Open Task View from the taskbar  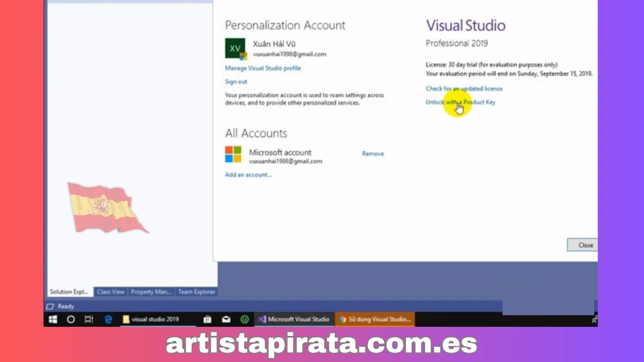coord(89,319)
